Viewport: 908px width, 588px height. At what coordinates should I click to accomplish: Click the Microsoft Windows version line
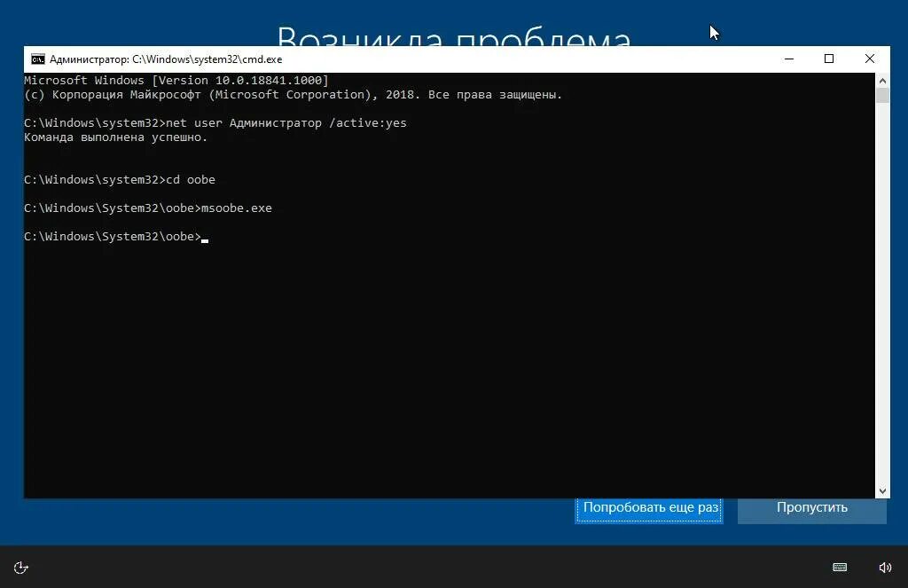(x=176, y=80)
